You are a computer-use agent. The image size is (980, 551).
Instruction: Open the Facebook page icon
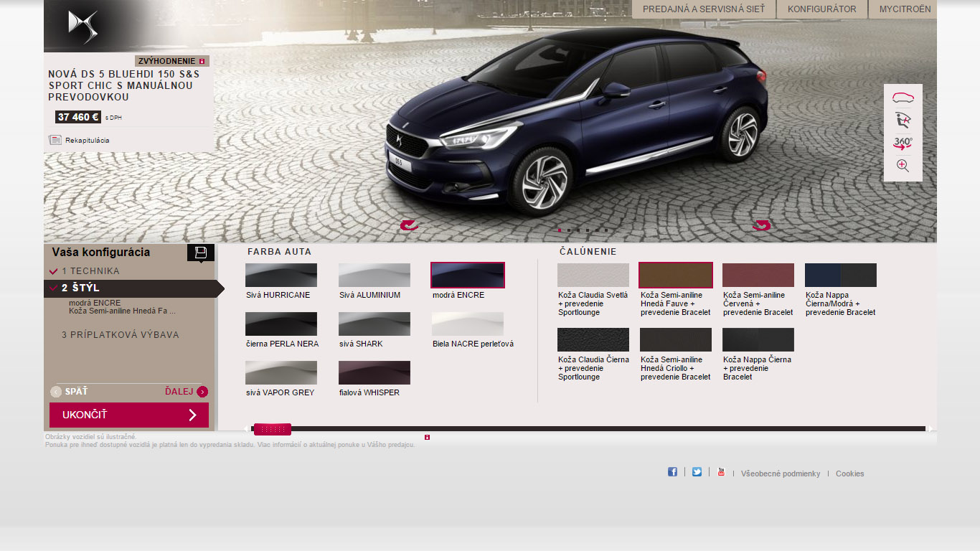[672, 472]
